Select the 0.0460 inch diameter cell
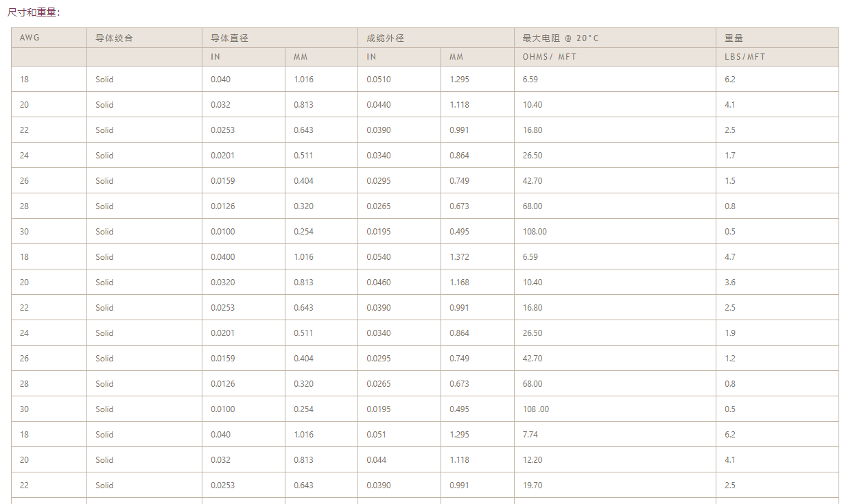The width and height of the screenshot is (844, 504). (378, 283)
